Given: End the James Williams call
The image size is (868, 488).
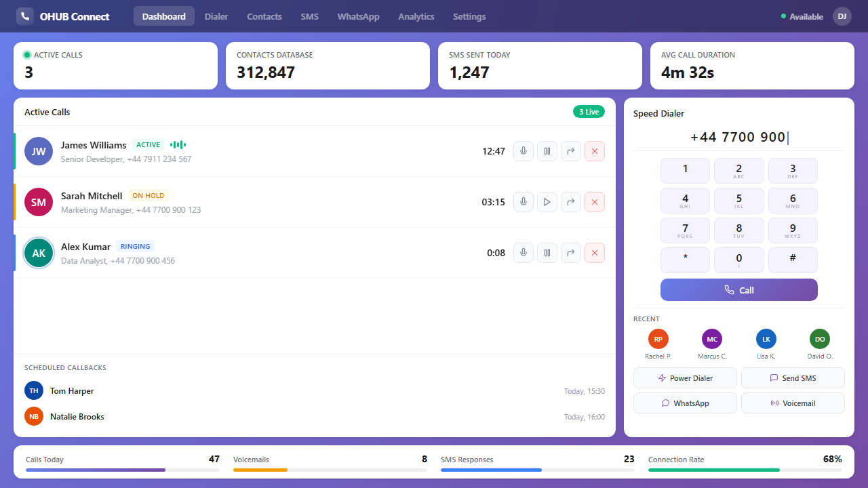Looking at the screenshot, I should coord(595,151).
